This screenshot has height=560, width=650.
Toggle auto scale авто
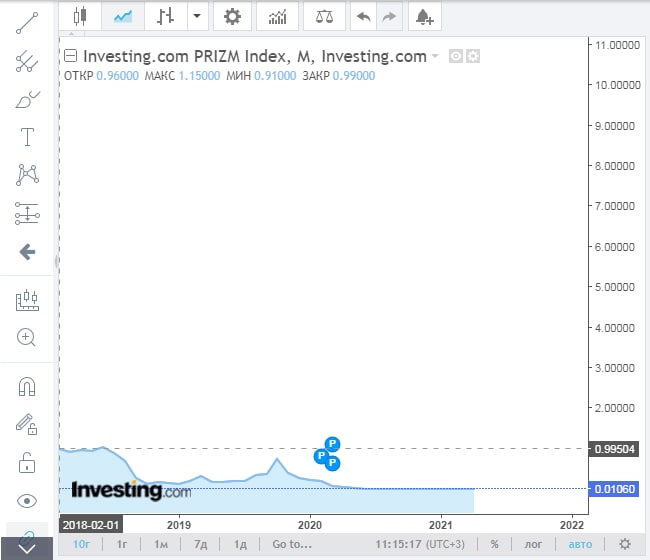[580, 544]
